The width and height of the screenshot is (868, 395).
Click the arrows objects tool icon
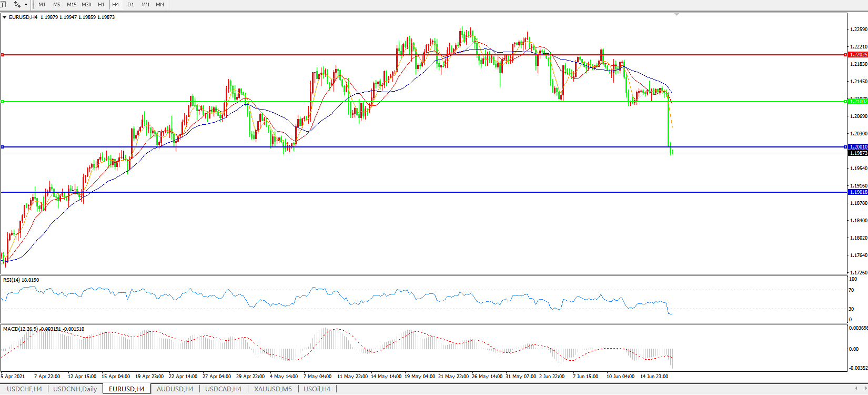point(17,4)
